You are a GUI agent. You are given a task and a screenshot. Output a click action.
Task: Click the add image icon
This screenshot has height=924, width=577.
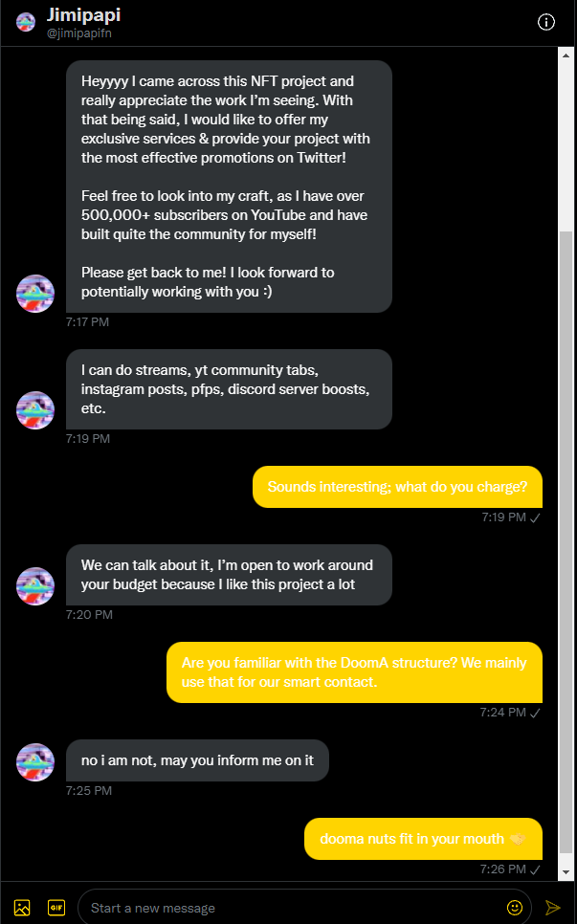[22, 907]
